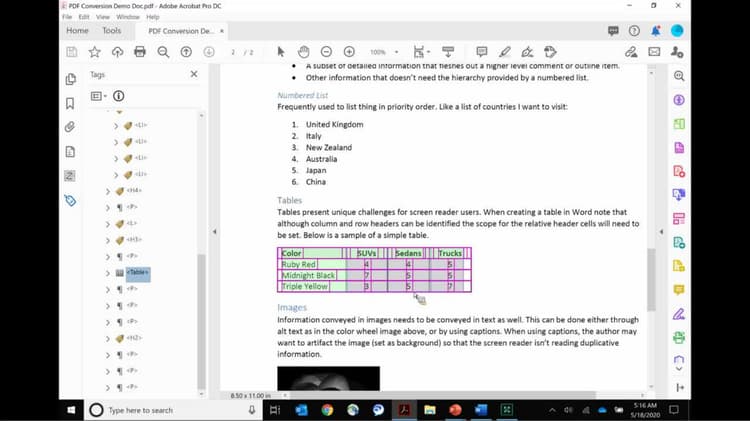
Task: Click the Tags panel info icon
Action: [119, 96]
